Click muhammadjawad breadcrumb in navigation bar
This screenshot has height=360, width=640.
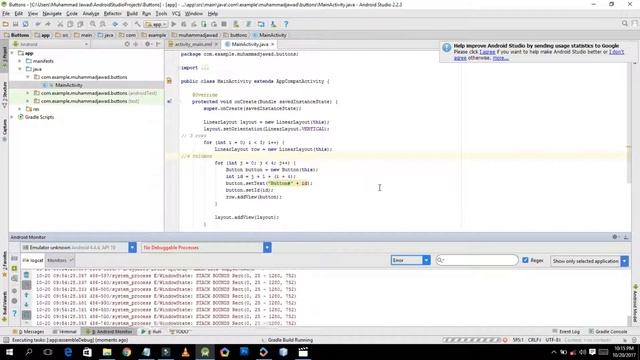point(198,35)
